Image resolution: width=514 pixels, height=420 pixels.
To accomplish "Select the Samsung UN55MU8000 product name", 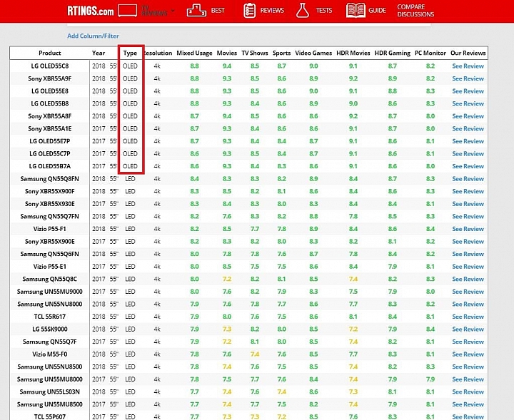I will (50, 379).
